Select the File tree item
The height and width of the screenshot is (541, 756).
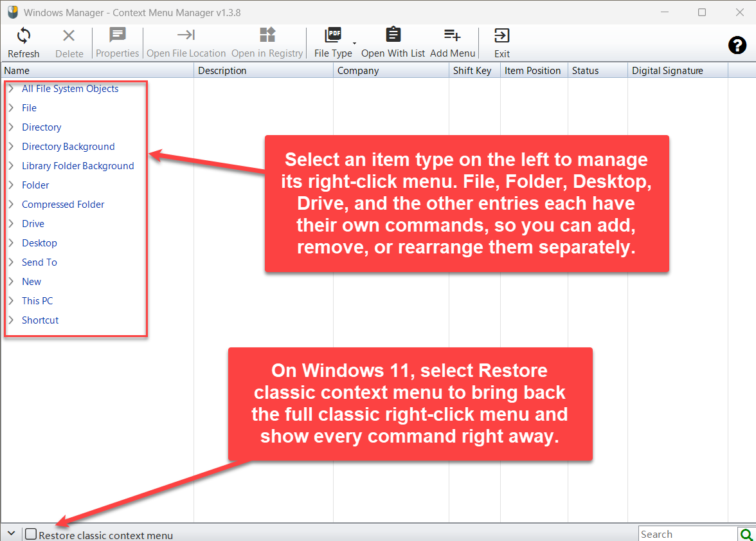pyautogui.click(x=29, y=108)
